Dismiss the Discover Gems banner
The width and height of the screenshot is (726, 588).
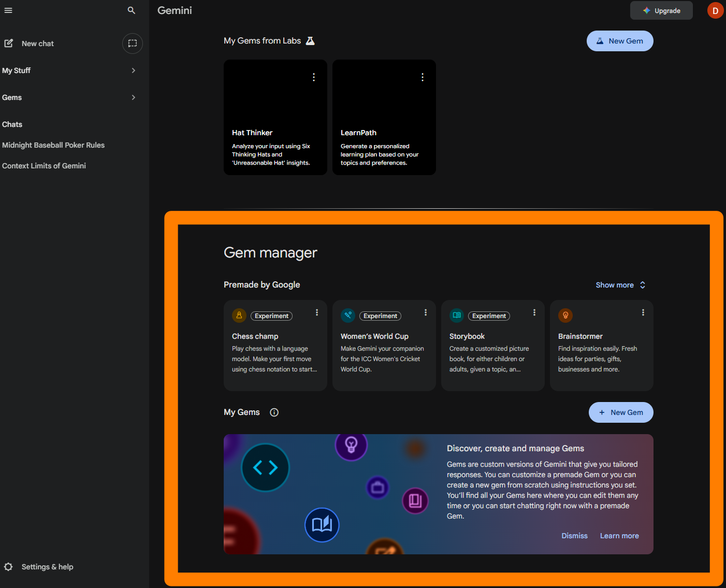tap(574, 536)
